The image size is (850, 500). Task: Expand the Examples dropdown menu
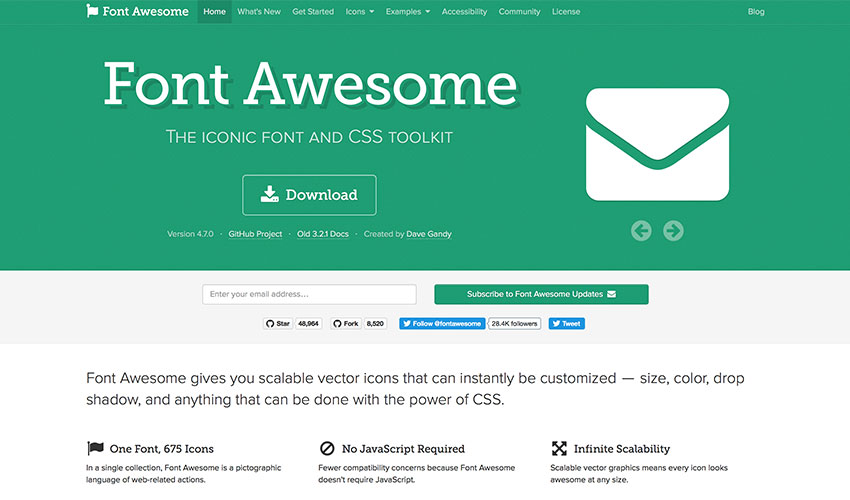(x=408, y=11)
